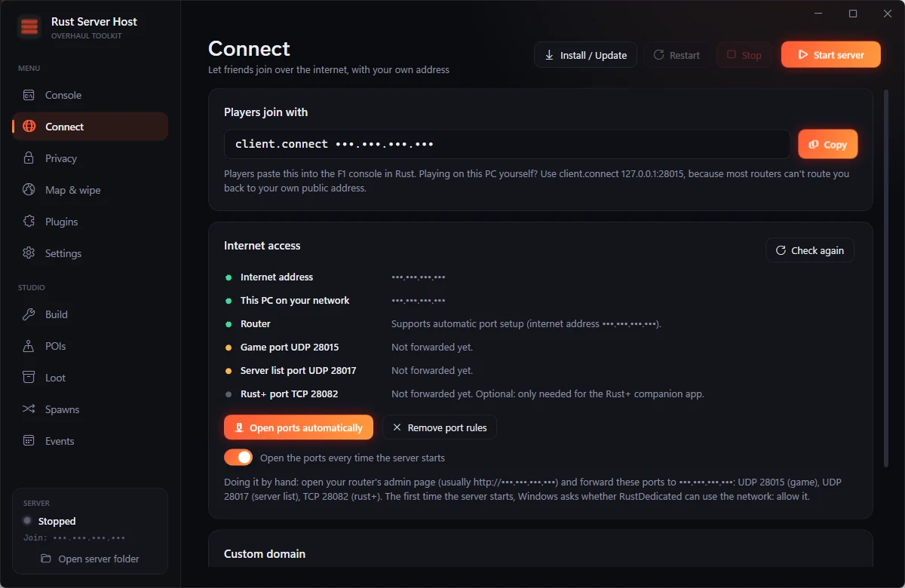Click the Internet access heading
This screenshot has height=588, width=905.
click(x=262, y=245)
